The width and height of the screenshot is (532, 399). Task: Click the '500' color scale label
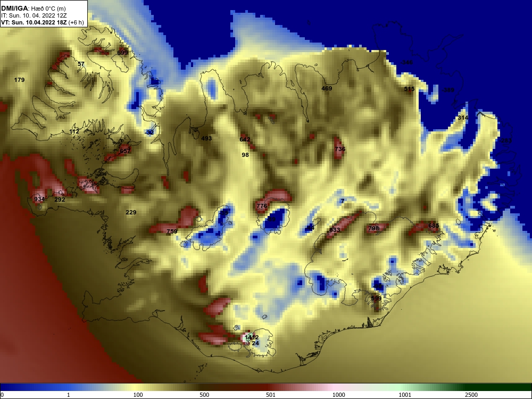tap(204, 395)
